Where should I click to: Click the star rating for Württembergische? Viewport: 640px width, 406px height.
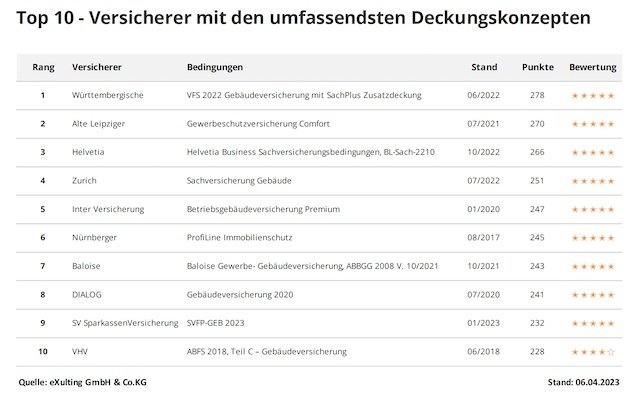click(x=592, y=96)
